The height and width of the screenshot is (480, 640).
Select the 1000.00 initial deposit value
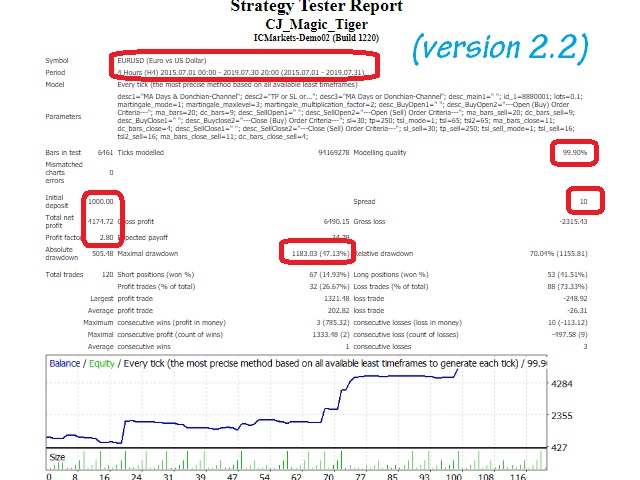101,201
